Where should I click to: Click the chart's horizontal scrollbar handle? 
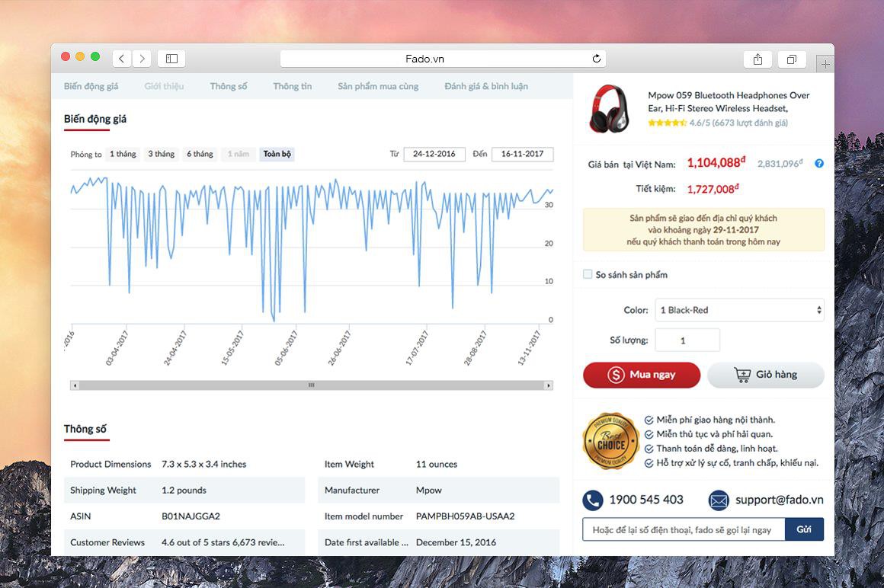tap(311, 385)
